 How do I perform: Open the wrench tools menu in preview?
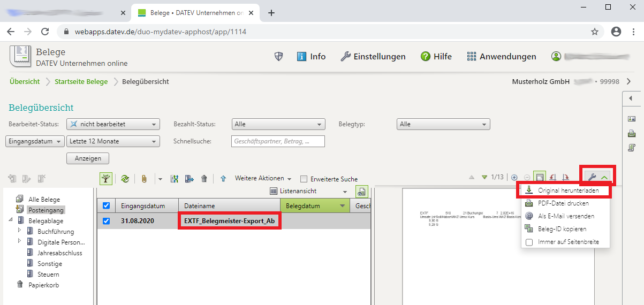pos(592,177)
